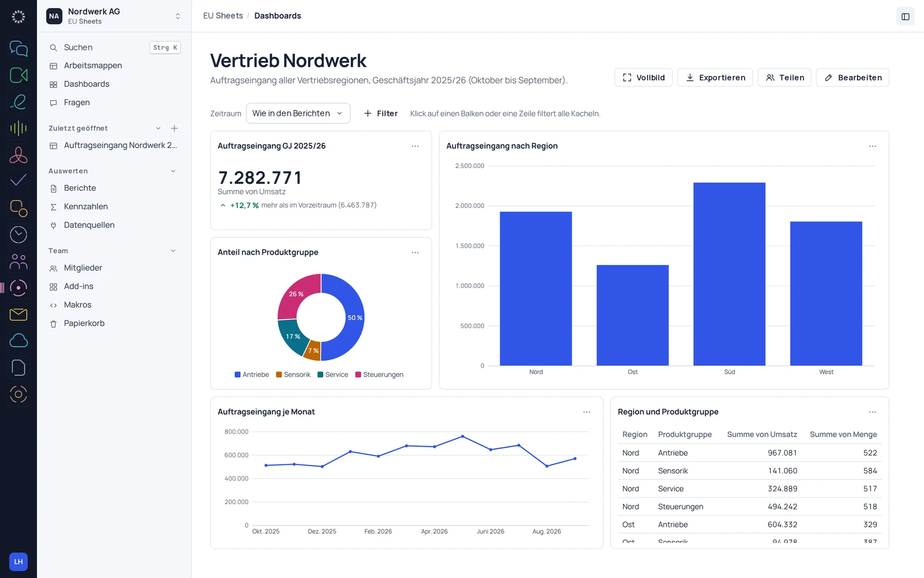Click the Bearbeiten button

853,78
